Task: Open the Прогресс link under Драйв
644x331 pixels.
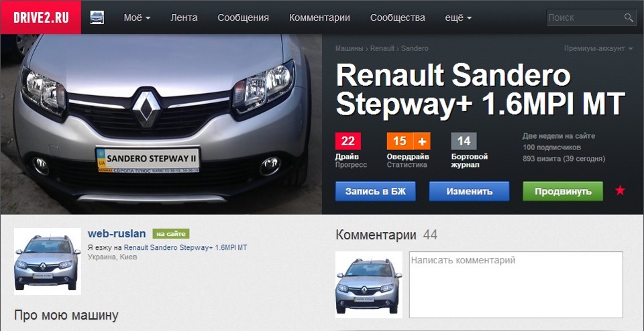Action: 351,165
